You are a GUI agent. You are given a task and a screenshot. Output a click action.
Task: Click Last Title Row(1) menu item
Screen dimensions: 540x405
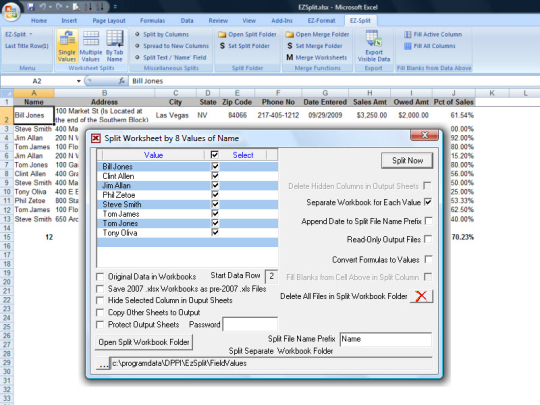point(27,46)
